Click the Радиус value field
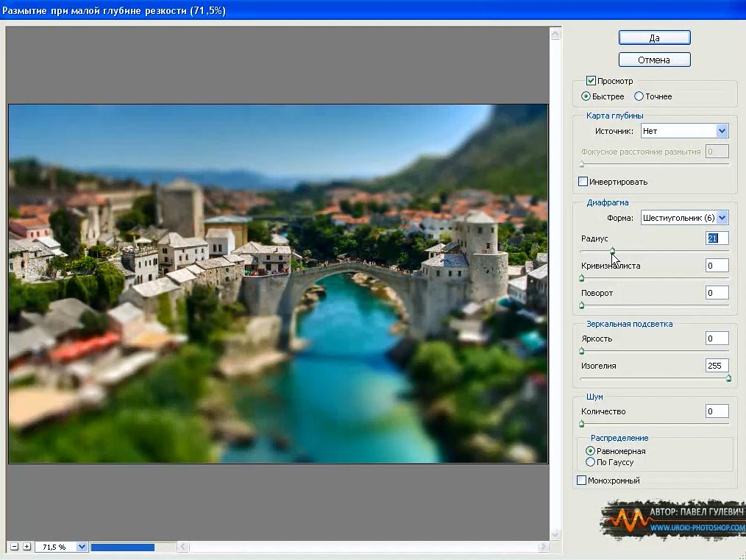 [717, 238]
